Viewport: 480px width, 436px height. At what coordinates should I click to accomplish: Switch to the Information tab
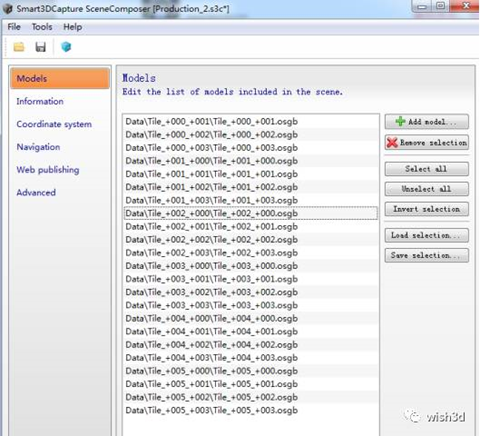coord(40,101)
